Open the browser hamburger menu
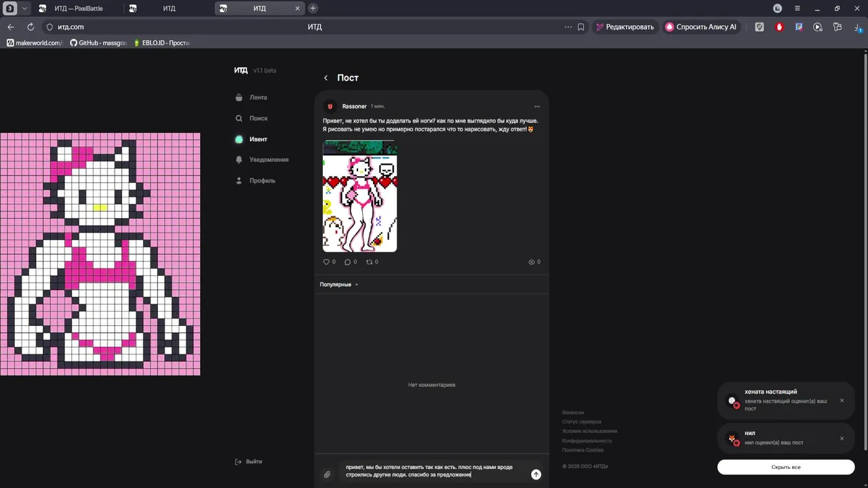The height and width of the screenshot is (488, 868). click(797, 8)
